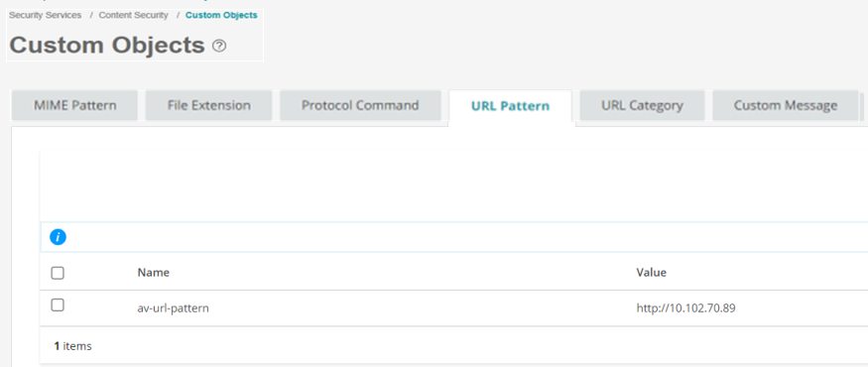Sort by the Value column header
Screen dimensions: 868x367
[652, 273]
